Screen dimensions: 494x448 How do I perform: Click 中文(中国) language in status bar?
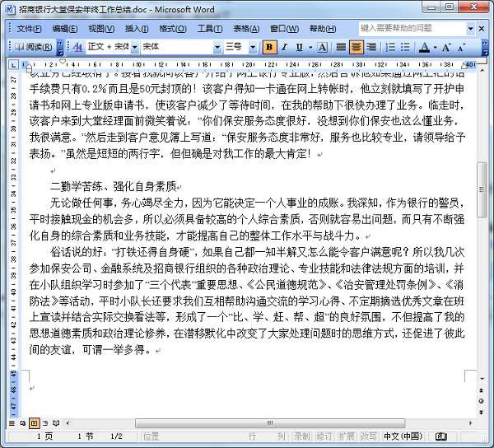coord(403,436)
